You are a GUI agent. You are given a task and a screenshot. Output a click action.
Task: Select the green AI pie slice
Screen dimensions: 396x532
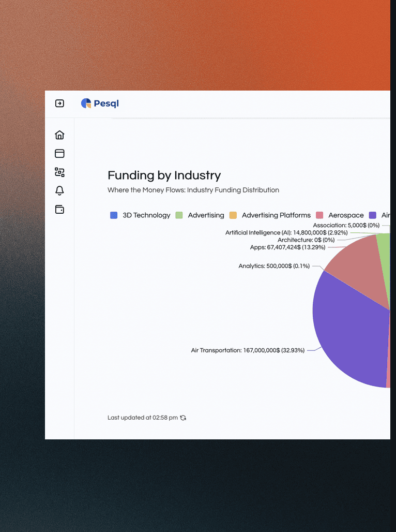384,258
